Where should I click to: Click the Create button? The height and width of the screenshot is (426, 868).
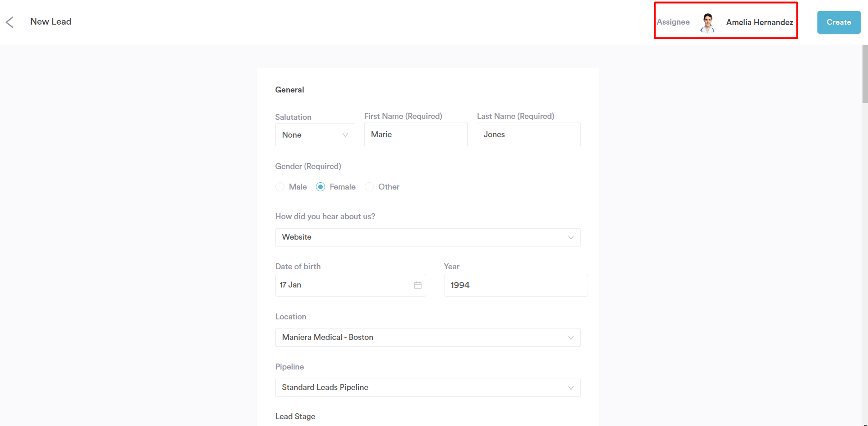[x=839, y=22]
